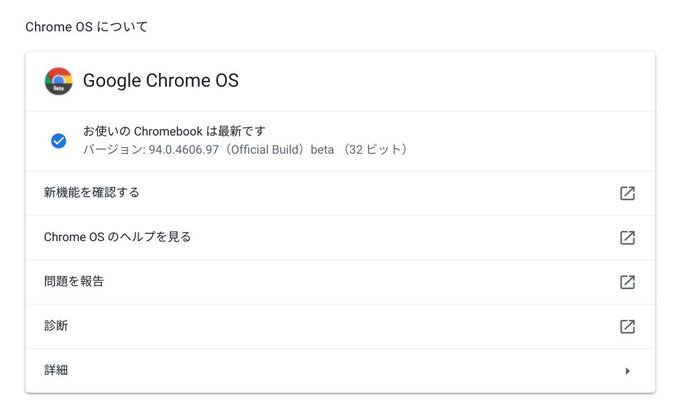Click the Chrome OS について page heading

point(86,27)
